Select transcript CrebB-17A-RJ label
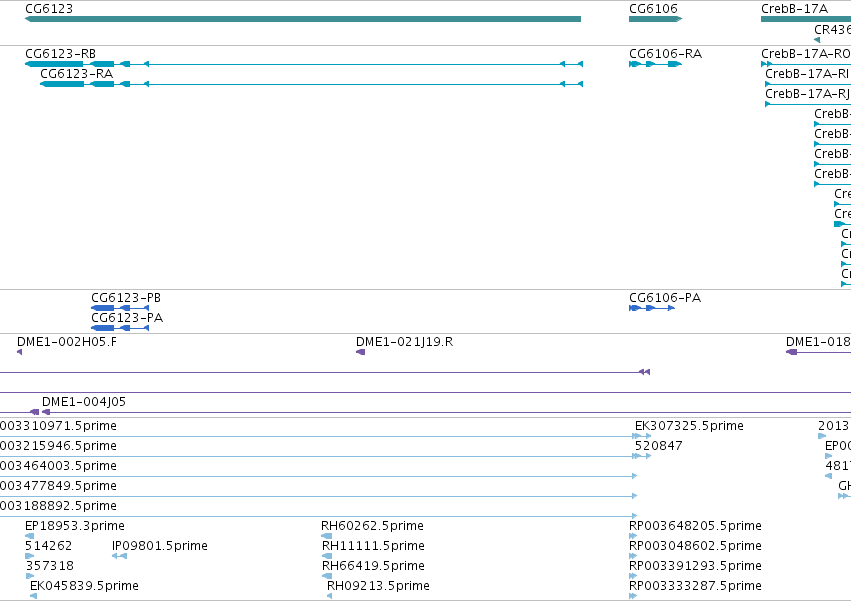This screenshot has width=851, height=601. coord(807,94)
